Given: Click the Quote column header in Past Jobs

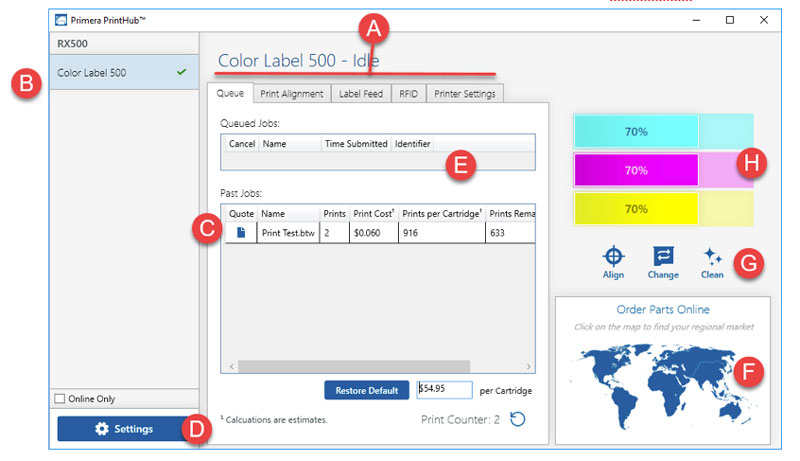Looking at the screenshot, I should [241, 214].
